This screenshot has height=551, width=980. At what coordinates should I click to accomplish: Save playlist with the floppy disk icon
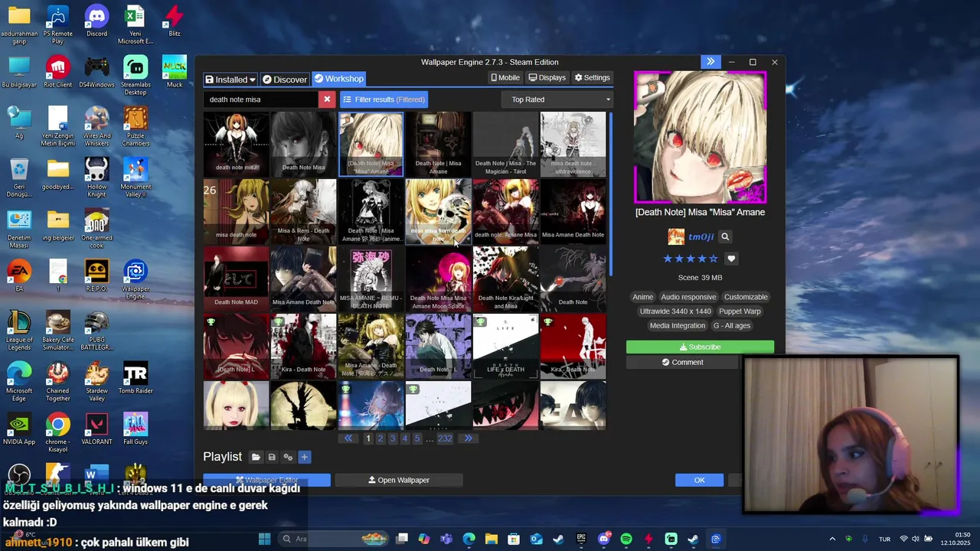[x=272, y=457]
